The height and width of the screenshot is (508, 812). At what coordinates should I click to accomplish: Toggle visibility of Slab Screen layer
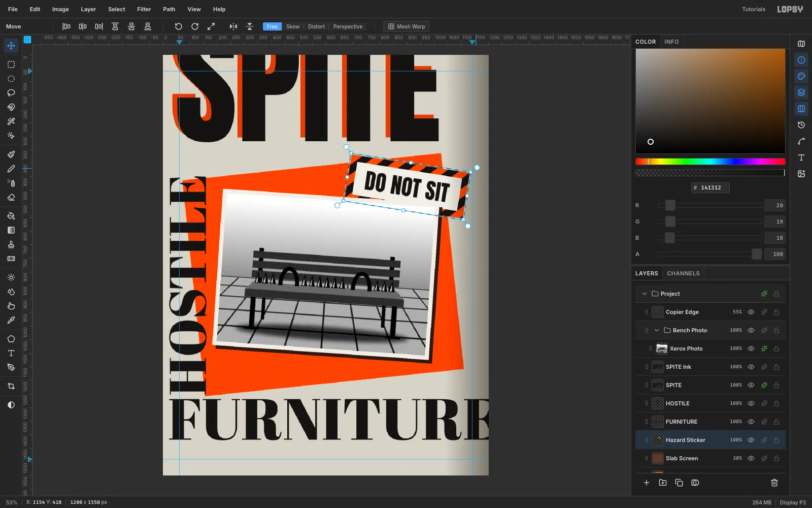[x=751, y=458]
